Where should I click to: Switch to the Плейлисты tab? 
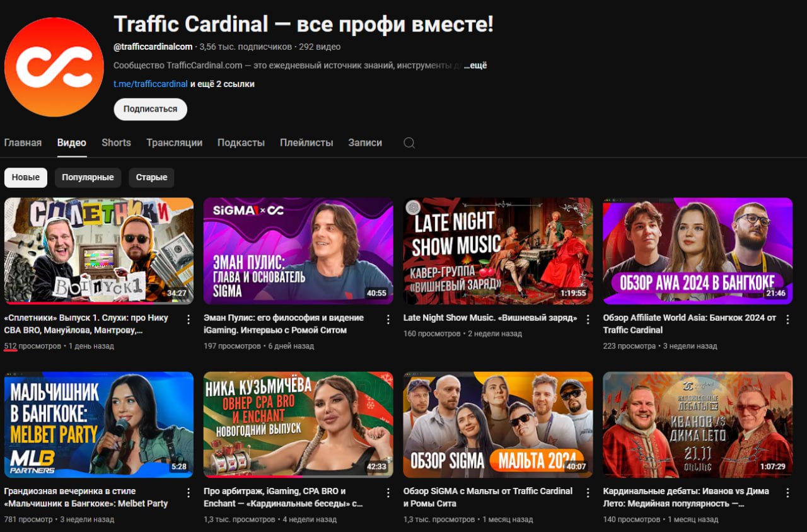(306, 142)
